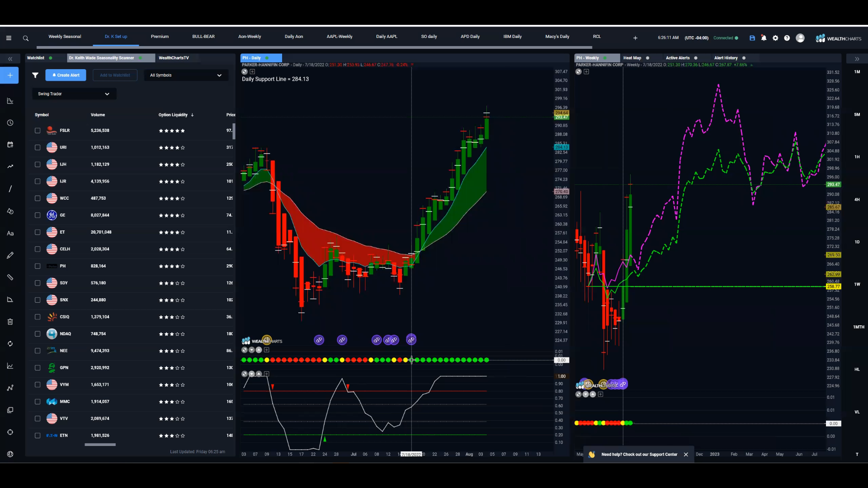The image size is (868, 488).
Task: Select the 1H timeframe button
Action: coord(857,157)
